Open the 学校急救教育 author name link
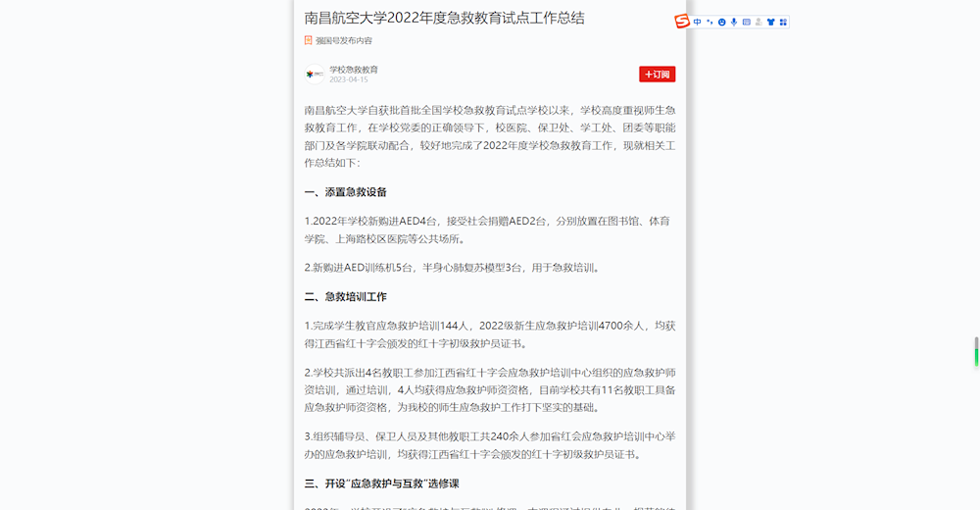Viewport: 980px width, 510px height. tap(354, 70)
